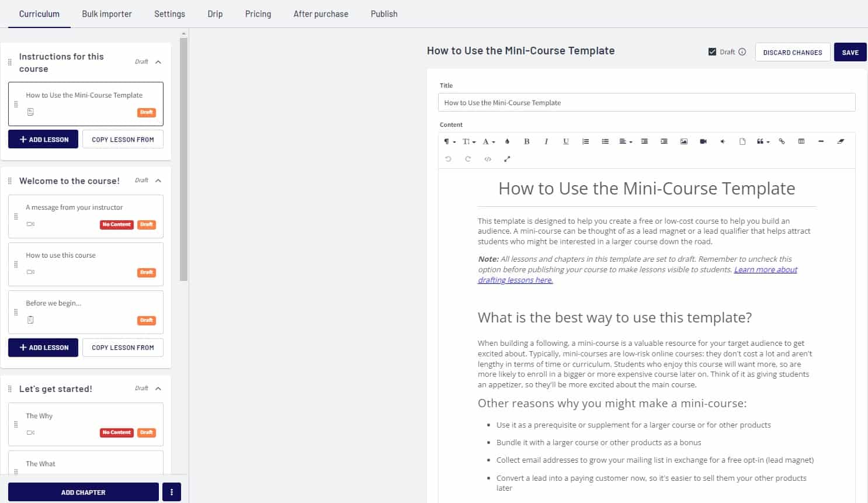Collapse Instructions for this course chapter

(x=158, y=62)
